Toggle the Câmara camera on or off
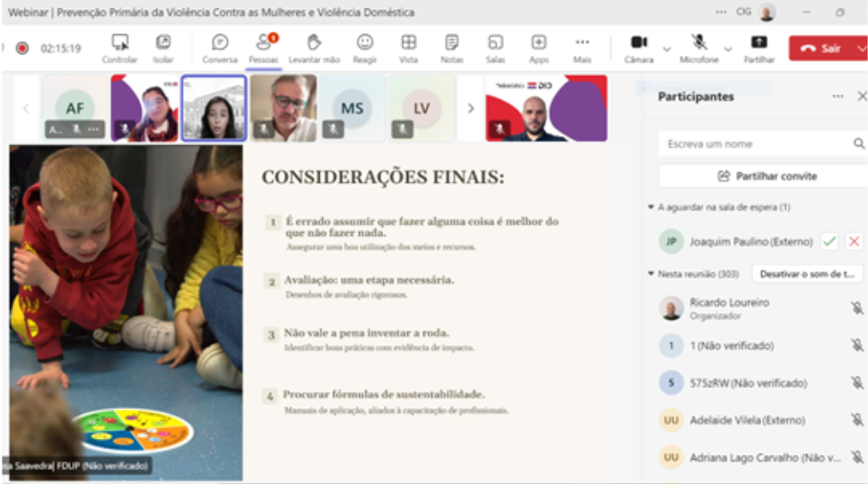The image size is (868, 484). click(638, 43)
